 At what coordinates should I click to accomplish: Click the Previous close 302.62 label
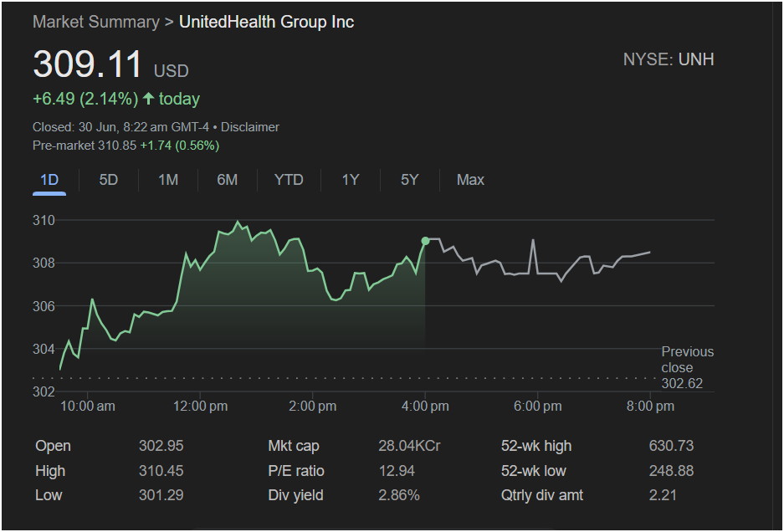688,367
